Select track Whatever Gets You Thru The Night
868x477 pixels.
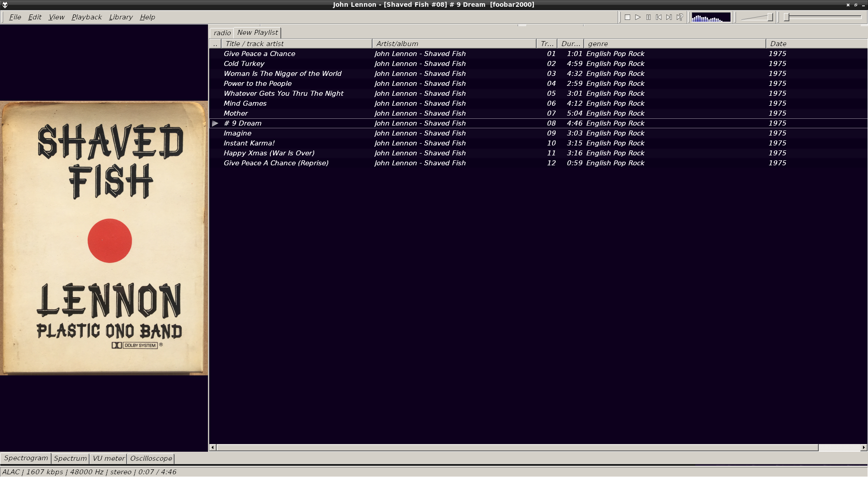(x=538, y=94)
